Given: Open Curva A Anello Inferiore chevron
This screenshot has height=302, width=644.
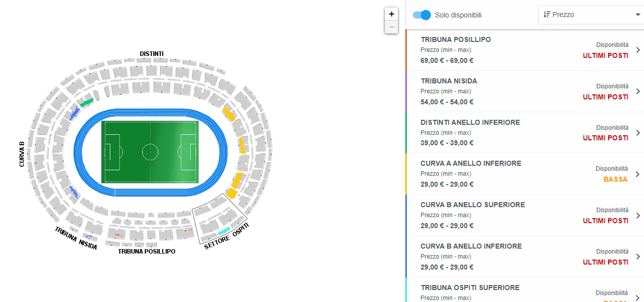Looking at the screenshot, I should [x=638, y=174].
